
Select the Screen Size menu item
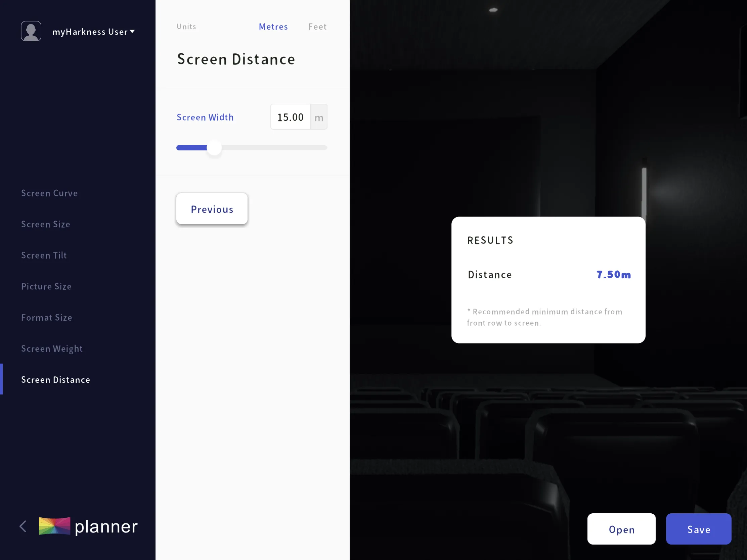(x=46, y=224)
